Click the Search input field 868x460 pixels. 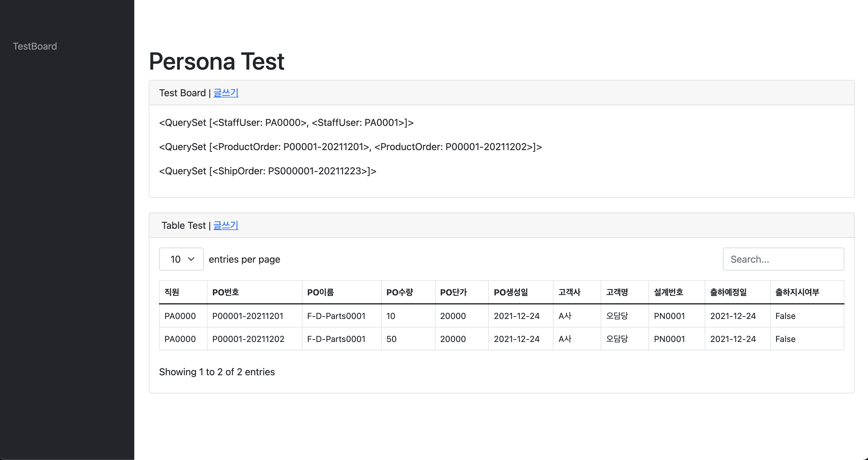(x=783, y=259)
